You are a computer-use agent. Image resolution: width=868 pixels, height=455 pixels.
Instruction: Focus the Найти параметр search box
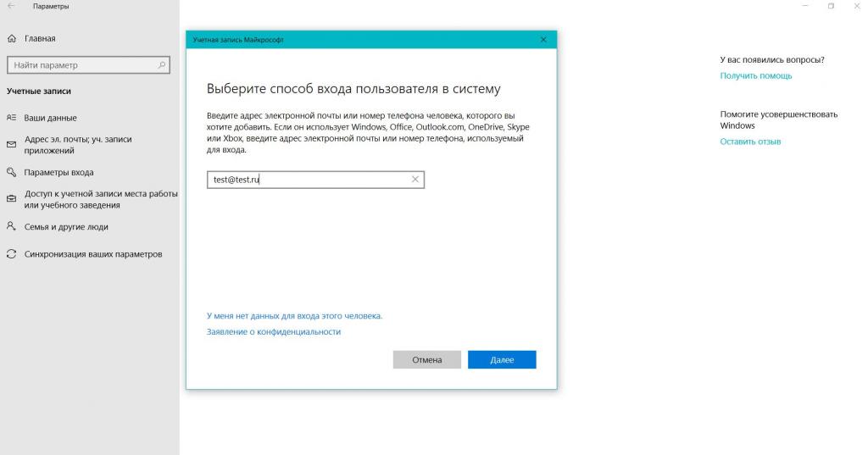point(88,65)
